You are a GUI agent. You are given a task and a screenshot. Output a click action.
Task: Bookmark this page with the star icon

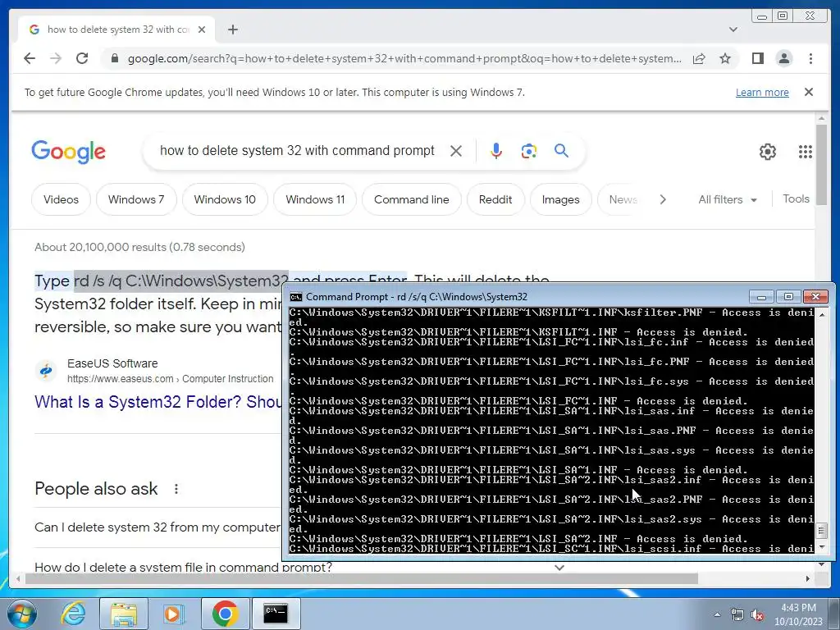725,58
